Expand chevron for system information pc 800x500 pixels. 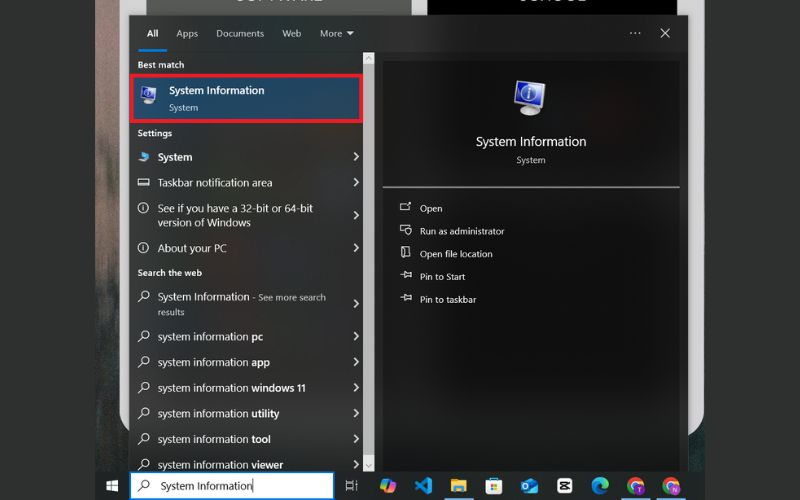point(356,336)
